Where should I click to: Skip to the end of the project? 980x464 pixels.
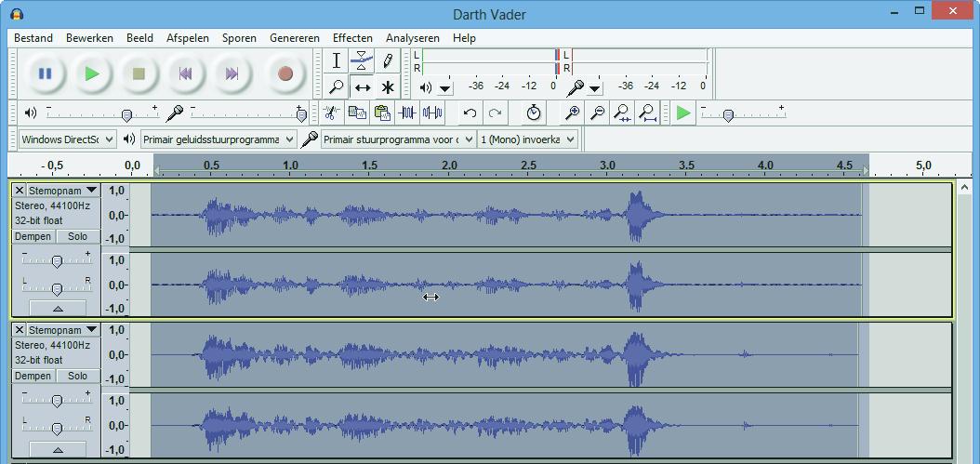click(x=232, y=73)
